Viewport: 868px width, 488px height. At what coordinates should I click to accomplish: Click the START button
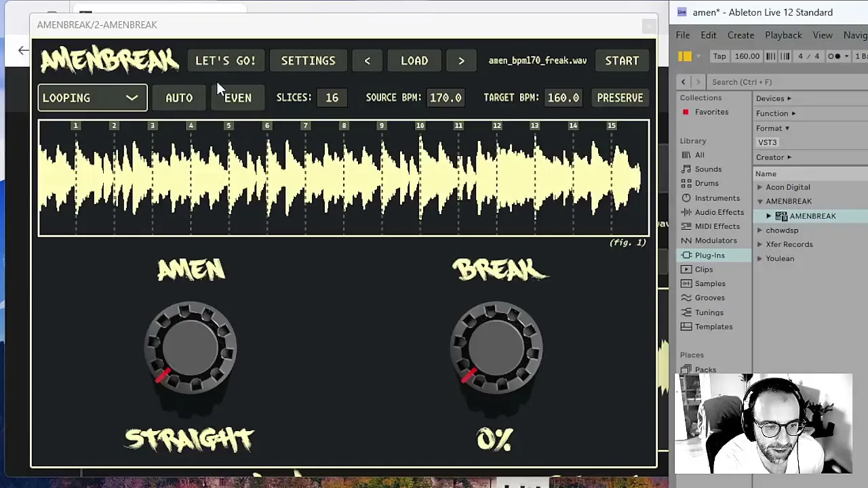point(622,61)
